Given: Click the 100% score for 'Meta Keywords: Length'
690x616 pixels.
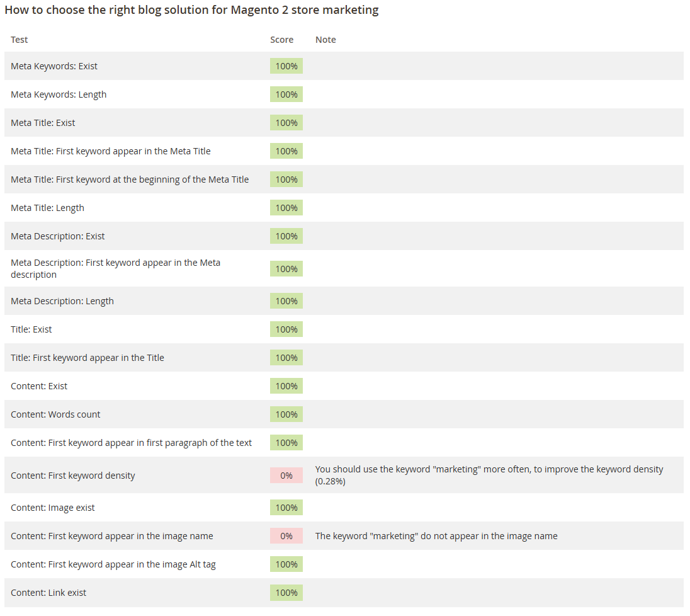Looking at the screenshot, I should (x=286, y=94).
